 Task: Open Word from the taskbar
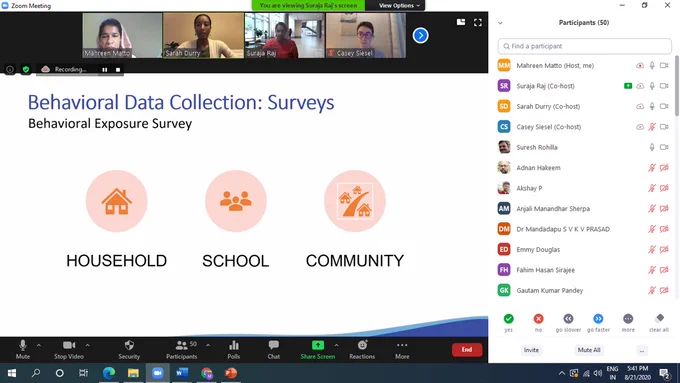182,373
